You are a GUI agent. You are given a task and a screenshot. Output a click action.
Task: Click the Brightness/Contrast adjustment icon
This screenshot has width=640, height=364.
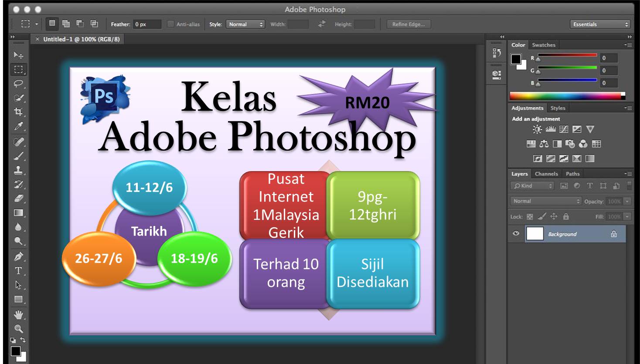[x=537, y=129]
